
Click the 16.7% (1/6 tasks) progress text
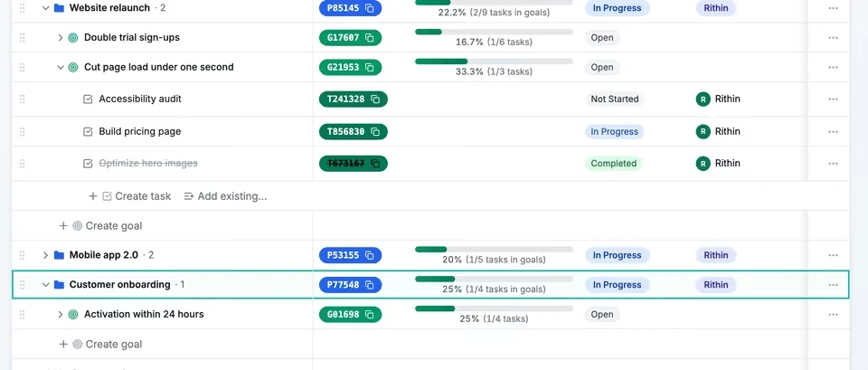pos(494,43)
